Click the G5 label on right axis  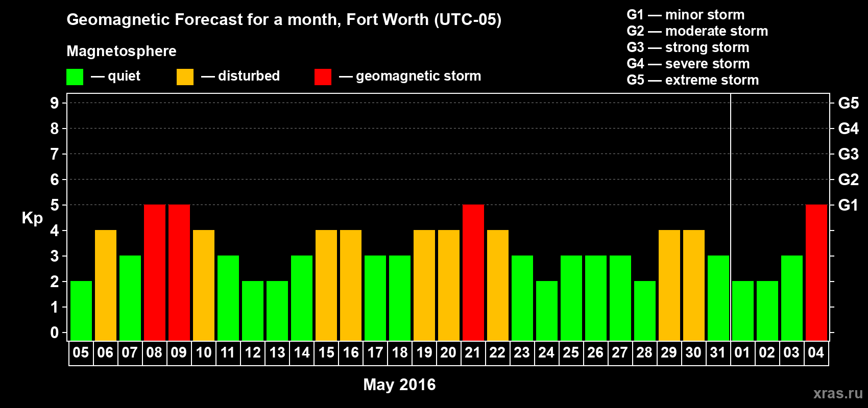pyautogui.click(x=849, y=103)
